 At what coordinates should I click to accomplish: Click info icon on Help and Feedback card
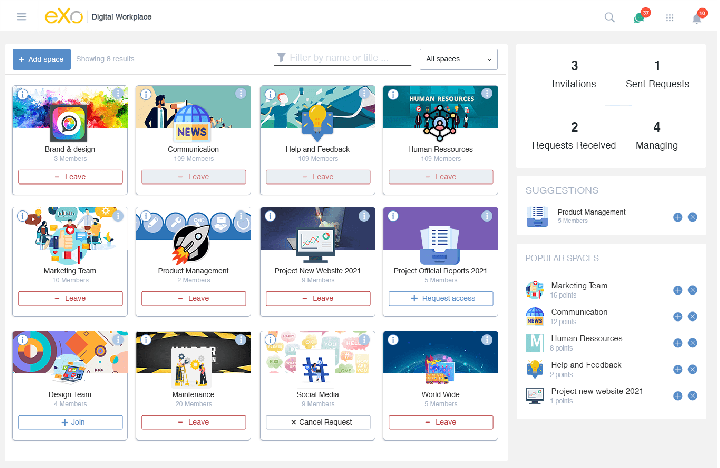click(270, 94)
